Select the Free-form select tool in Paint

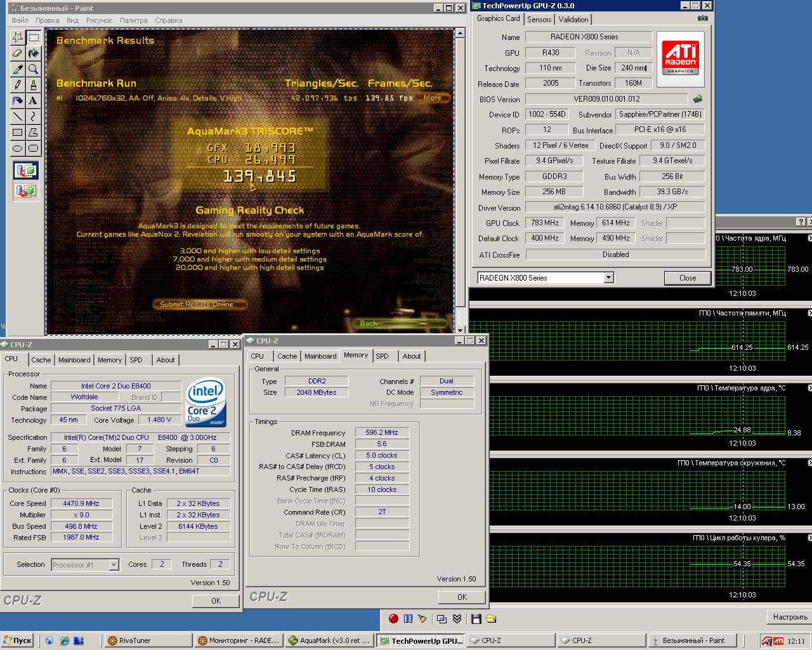[x=18, y=37]
